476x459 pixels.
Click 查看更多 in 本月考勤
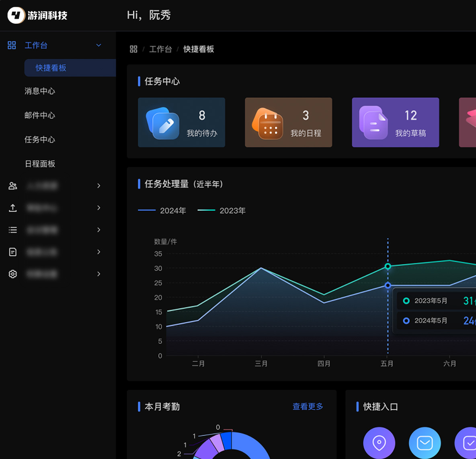coord(308,406)
